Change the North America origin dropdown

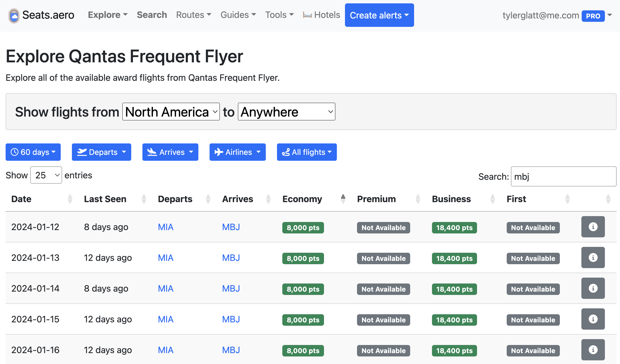[x=171, y=112]
